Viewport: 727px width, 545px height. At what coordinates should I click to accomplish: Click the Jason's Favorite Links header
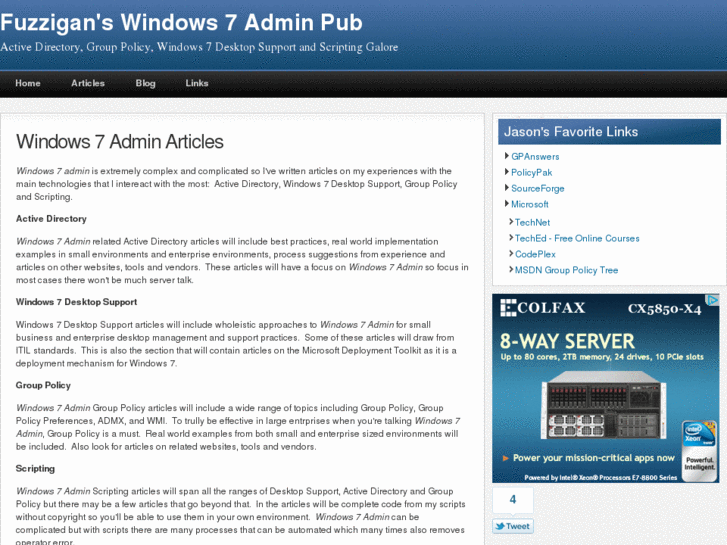pos(609,132)
